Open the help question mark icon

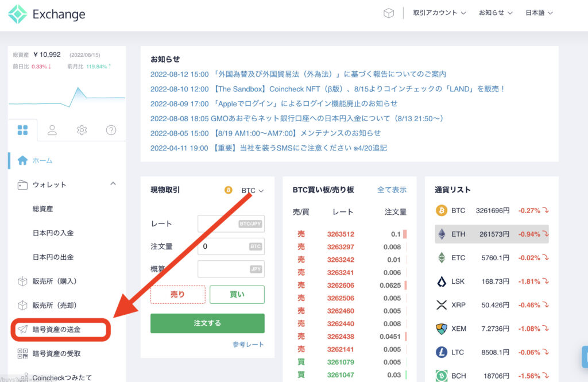[x=111, y=130]
